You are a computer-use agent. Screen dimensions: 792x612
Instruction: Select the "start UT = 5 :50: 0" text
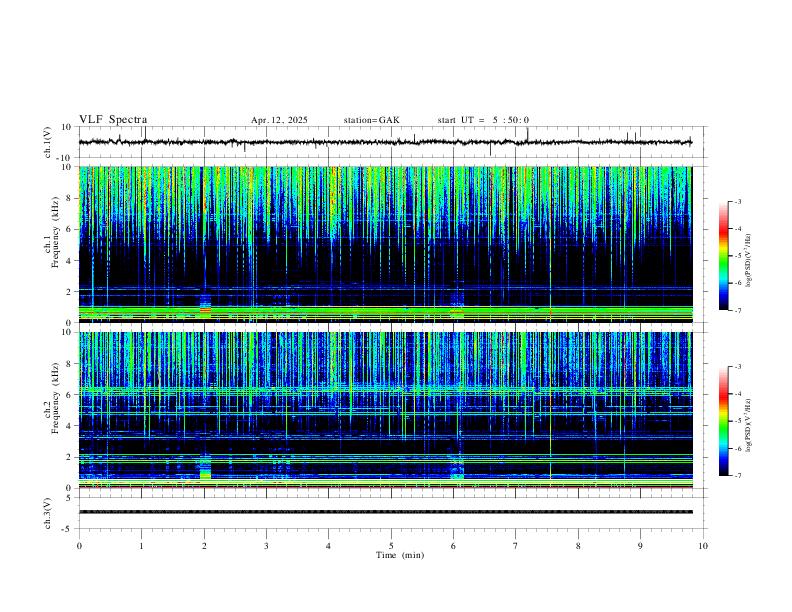(483, 120)
